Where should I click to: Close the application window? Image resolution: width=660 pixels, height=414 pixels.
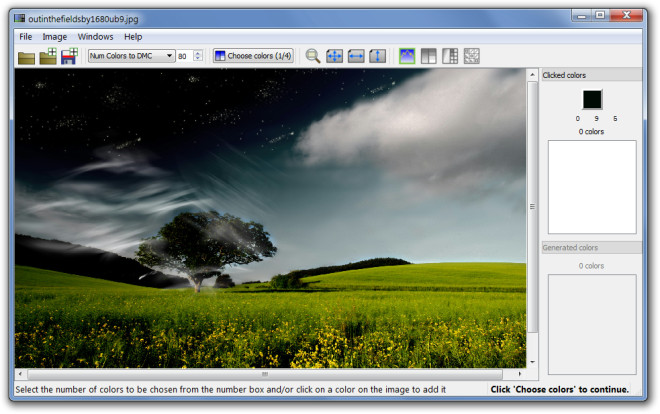(x=626, y=16)
